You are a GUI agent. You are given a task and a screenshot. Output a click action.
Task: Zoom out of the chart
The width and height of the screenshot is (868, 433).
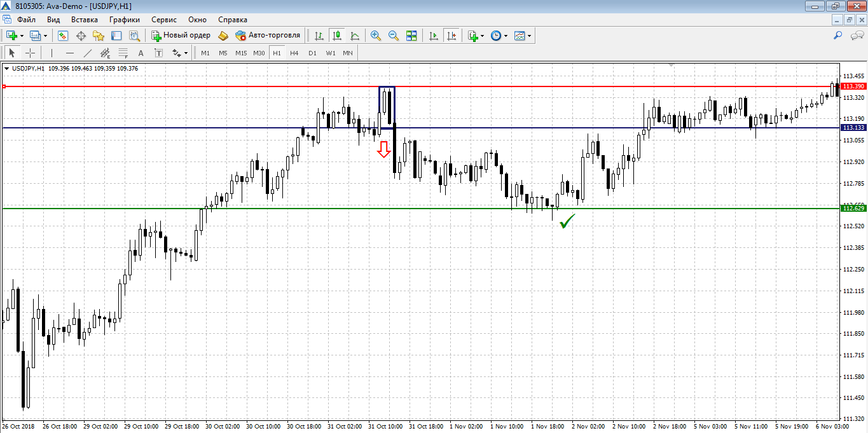[x=394, y=36]
